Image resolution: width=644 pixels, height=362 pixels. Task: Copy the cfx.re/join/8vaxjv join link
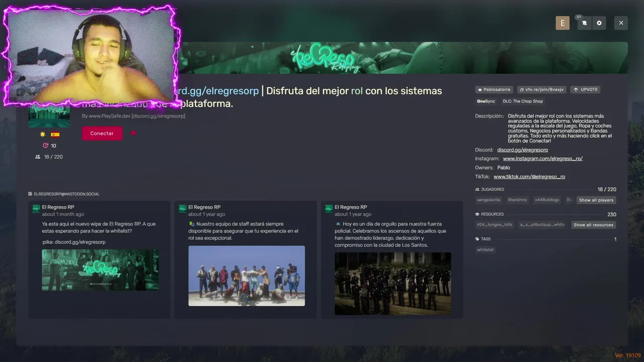(542, 89)
